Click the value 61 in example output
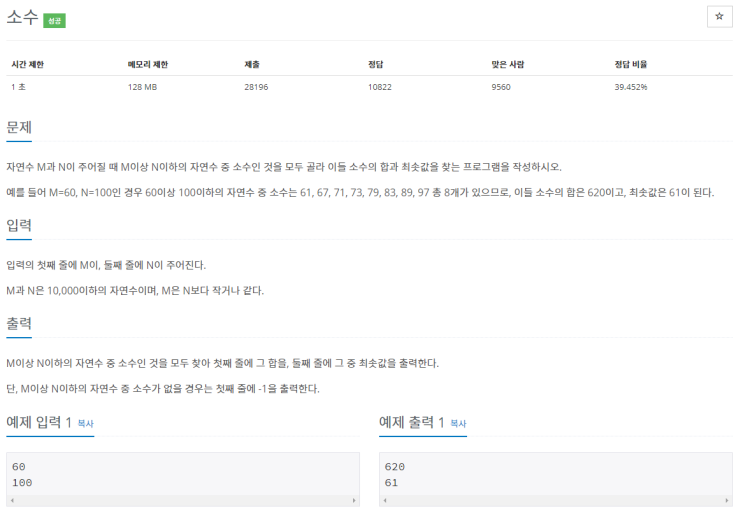743x518 pixels. tap(391, 483)
